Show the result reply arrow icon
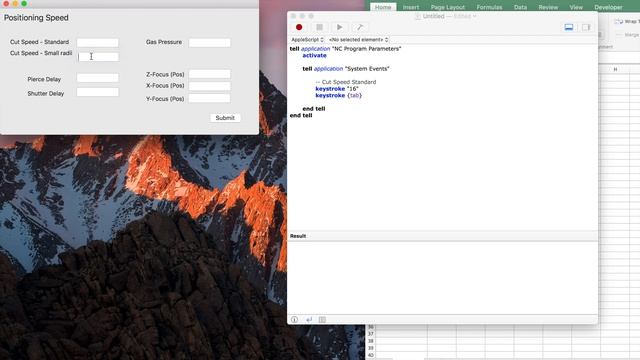The width and height of the screenshot is (640, 360). coord(309,319)
